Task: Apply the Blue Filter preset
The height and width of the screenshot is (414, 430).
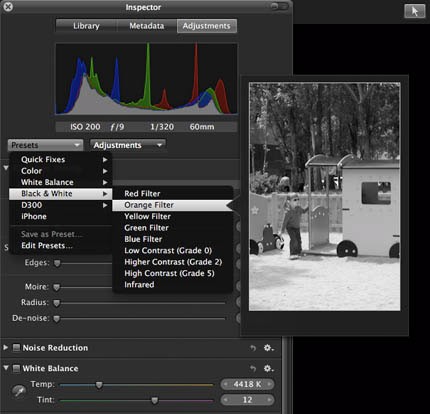Action: pos(173,239)
